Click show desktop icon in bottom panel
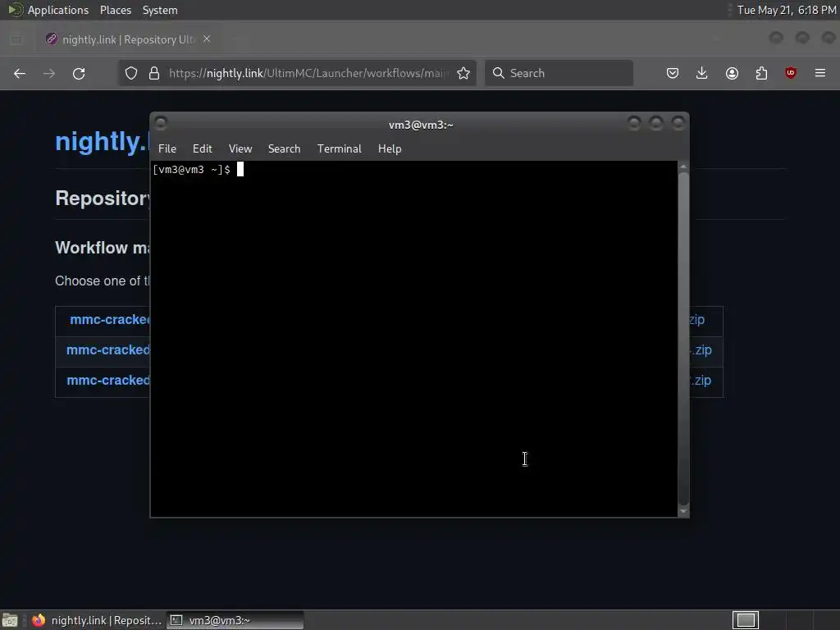Image resolution: width=840 pixels, height=630 pixels. pos(10,620)
